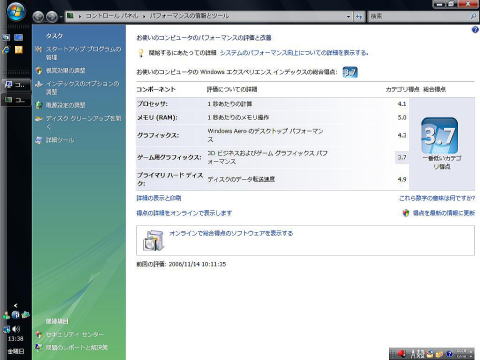Open システムのパフォーマンス向上についての詳細を表示する link
Viewport: 480px width, 360px height.
tap(294, 53)
